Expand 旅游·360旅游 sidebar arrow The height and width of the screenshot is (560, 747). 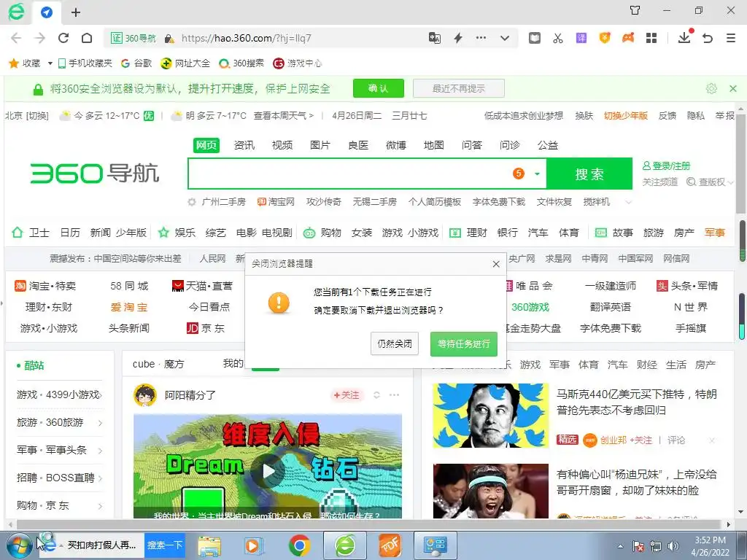coord(100,423)
